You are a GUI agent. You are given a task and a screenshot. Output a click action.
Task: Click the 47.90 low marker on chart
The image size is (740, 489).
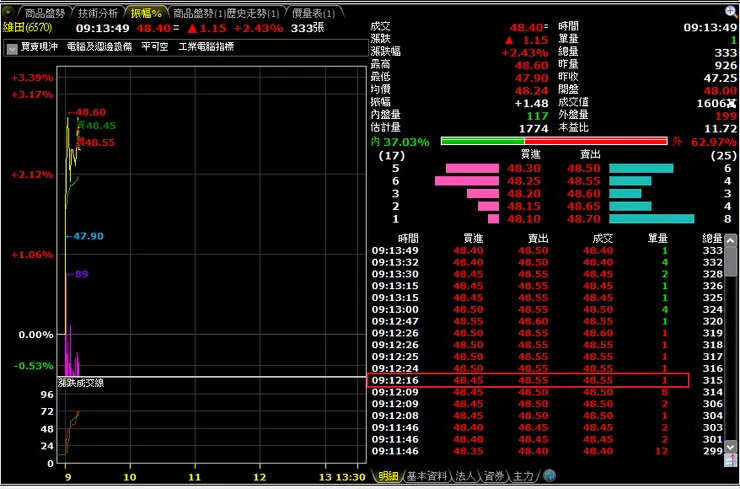point(84,236)
